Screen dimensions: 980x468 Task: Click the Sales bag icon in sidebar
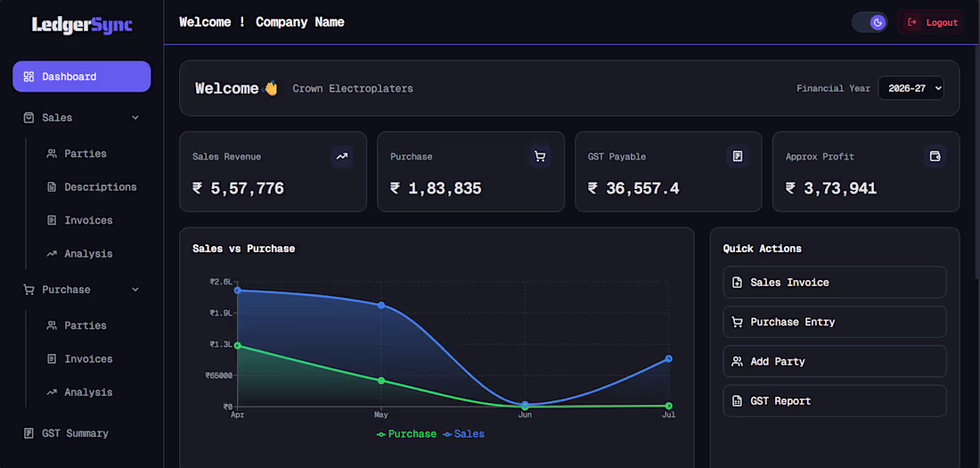29,118
